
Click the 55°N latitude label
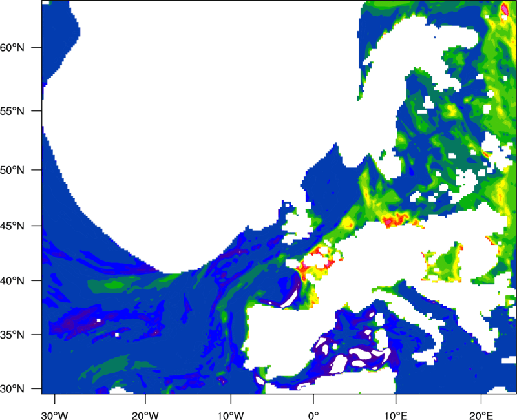12,111
